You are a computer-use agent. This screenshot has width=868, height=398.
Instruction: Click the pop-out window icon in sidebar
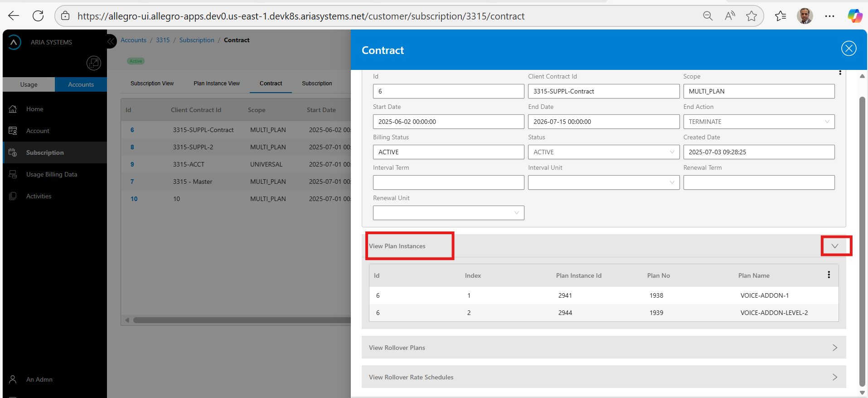93,63
